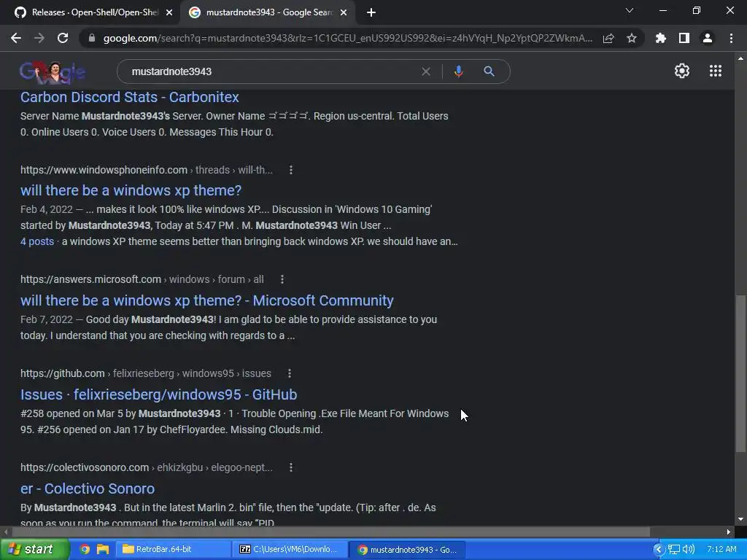Open a new browser tab
This screenshot has height=560, width=747.
pyautogui.click(x=371, y=13)
